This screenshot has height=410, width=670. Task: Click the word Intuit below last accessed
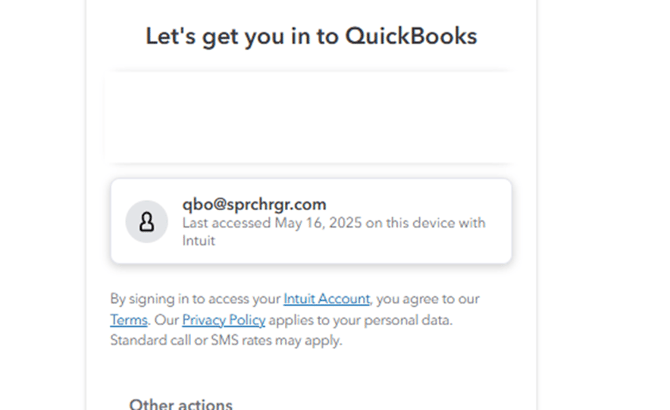pos(198,241)
